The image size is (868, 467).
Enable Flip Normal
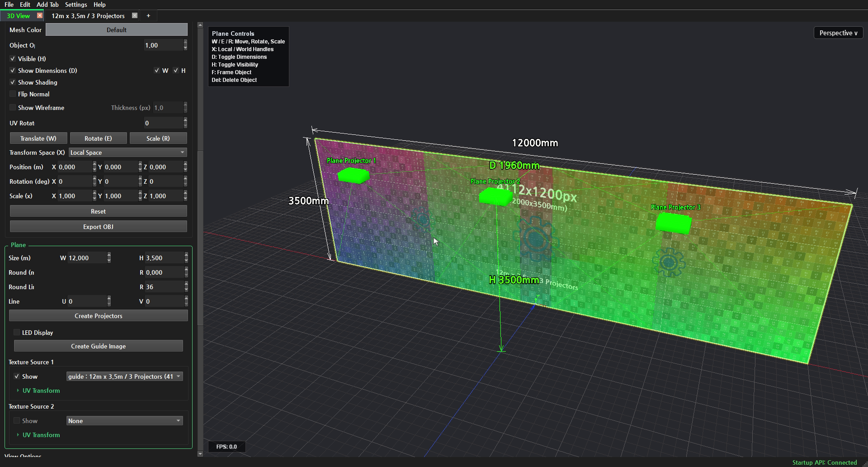13,94
